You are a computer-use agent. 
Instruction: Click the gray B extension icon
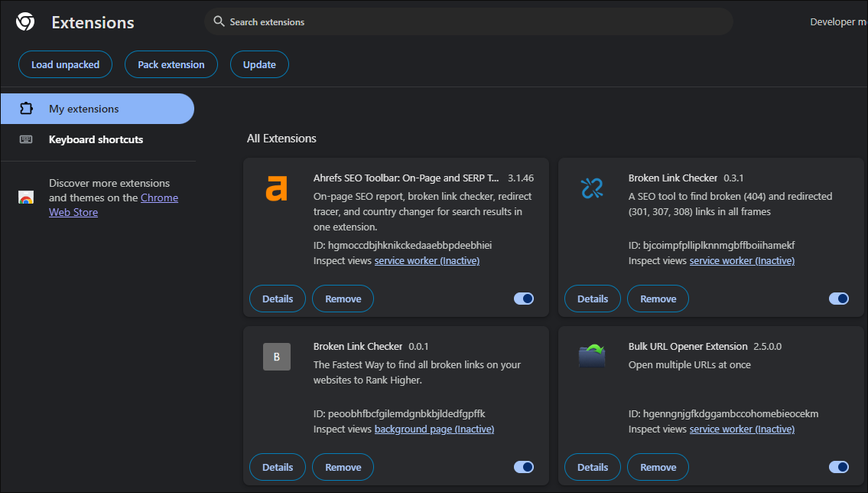coord(276,357)
